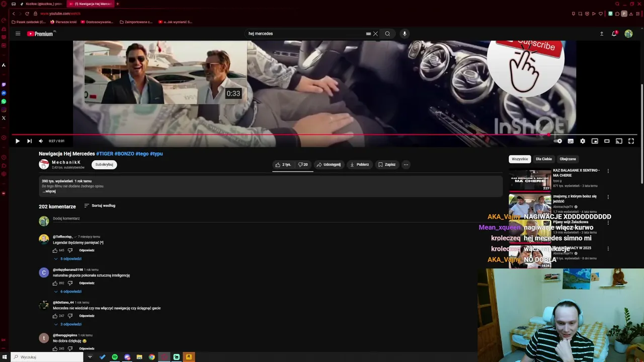The height and width of the screenshot is (362, 644).
Task: Enter fullscreen mode
Action: pos(631,141)
